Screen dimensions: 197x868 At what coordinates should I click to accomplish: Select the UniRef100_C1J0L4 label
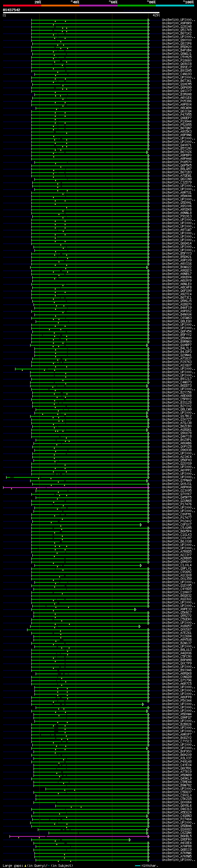[177, 565]
